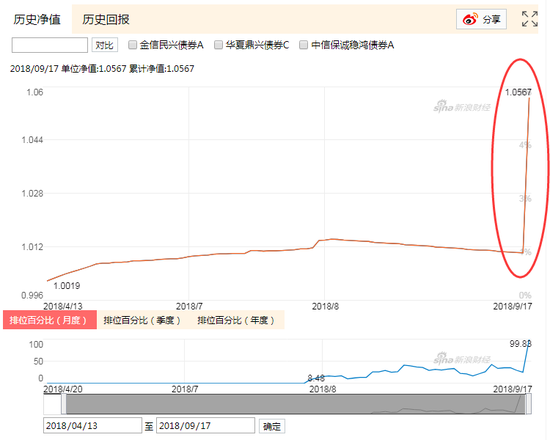The image size is (550, 440).
Task: Click the right handle of the range slider
Action: pyautogui.click(x=528, y=404)
